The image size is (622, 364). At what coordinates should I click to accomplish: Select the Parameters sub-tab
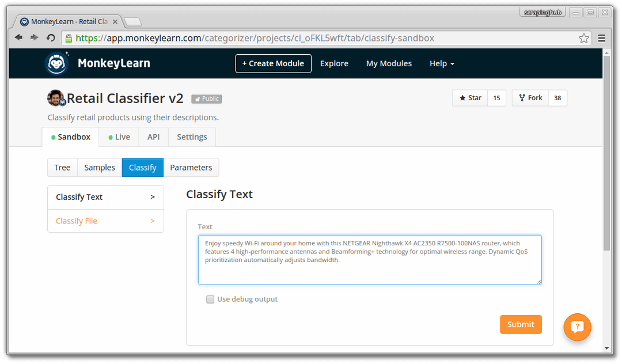pyautogui.click(x=191, y=168)
